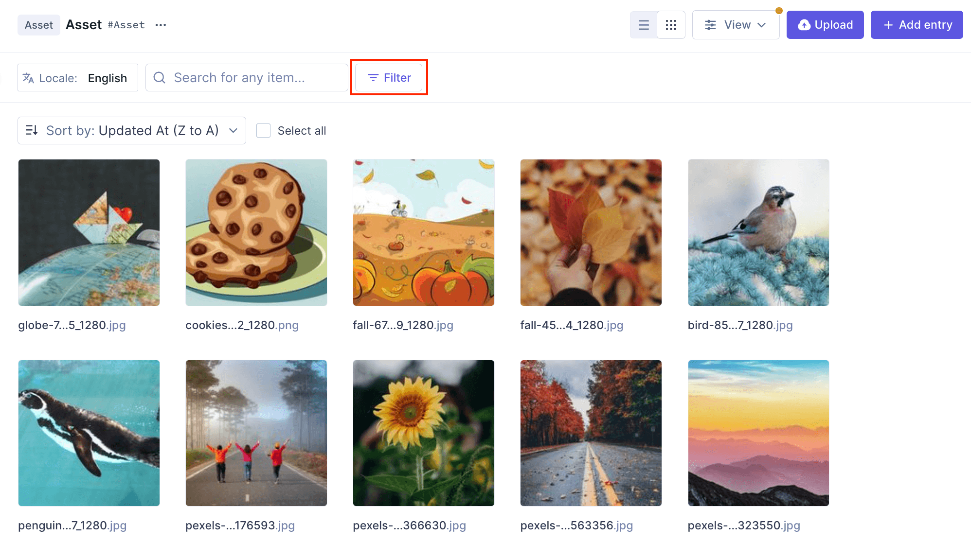
Task: Switch to list view layout
Action: pyautogui.click(x=643, y=24)
